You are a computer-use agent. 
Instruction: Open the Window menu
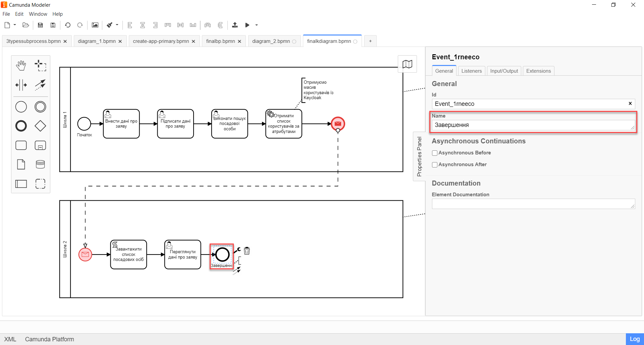[38, 14]
